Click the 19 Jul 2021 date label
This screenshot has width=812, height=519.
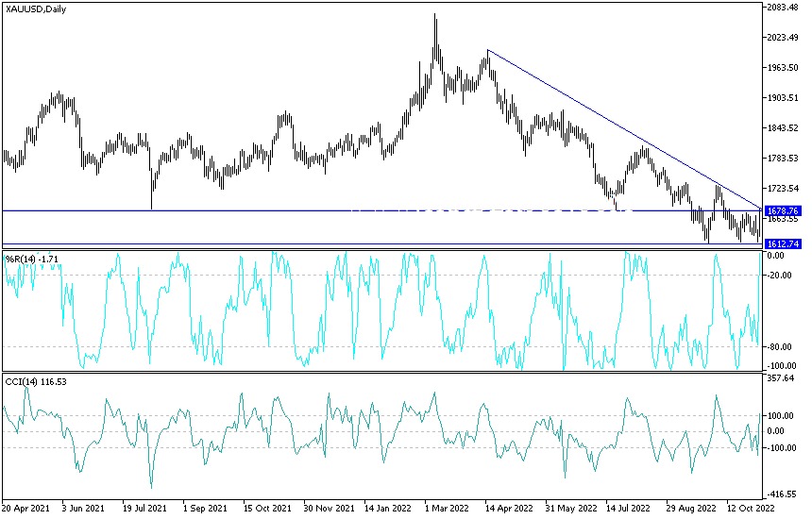click(x=144, y=508)
